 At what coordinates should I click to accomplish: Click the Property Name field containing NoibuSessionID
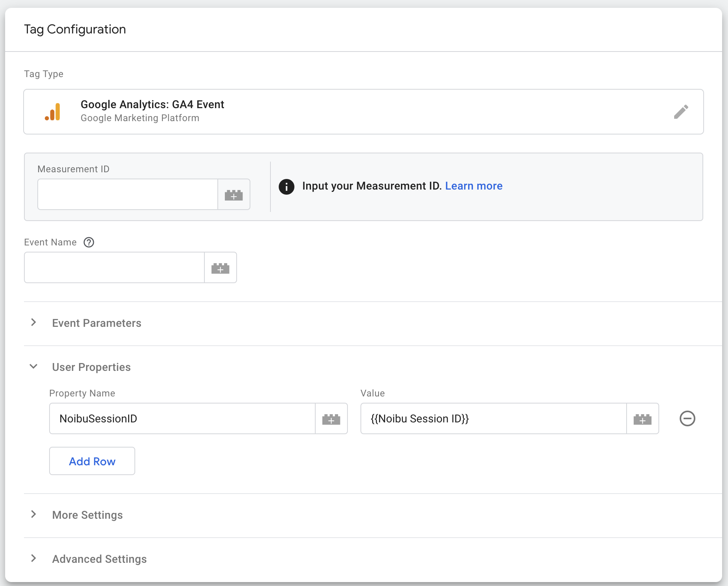[x=182, y=419]
